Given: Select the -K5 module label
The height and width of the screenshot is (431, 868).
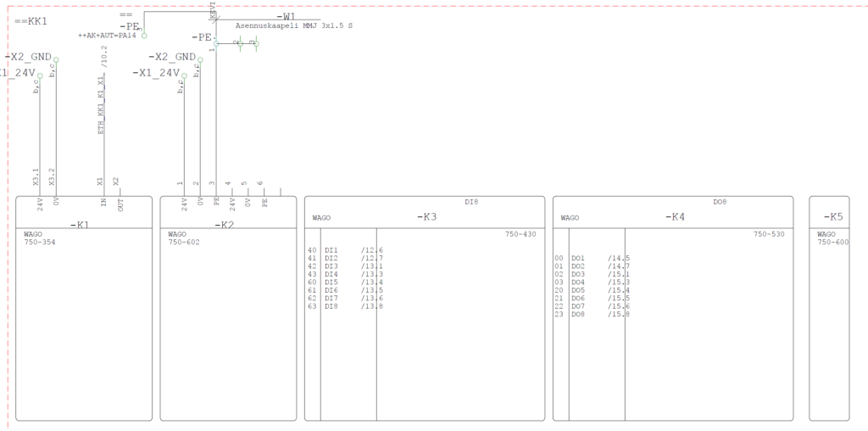Looking at the screenshot, I should pyautogui.click(x=833, y=217).
